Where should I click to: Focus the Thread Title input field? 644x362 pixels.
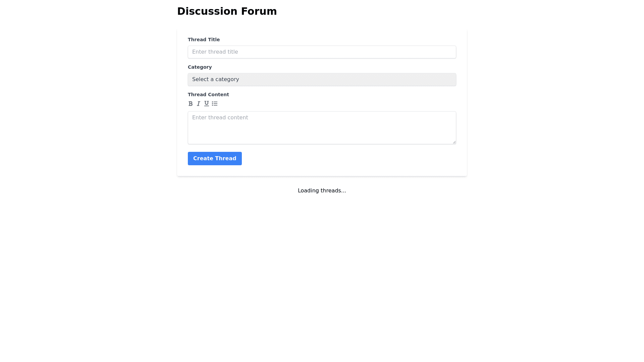(322, 52)
